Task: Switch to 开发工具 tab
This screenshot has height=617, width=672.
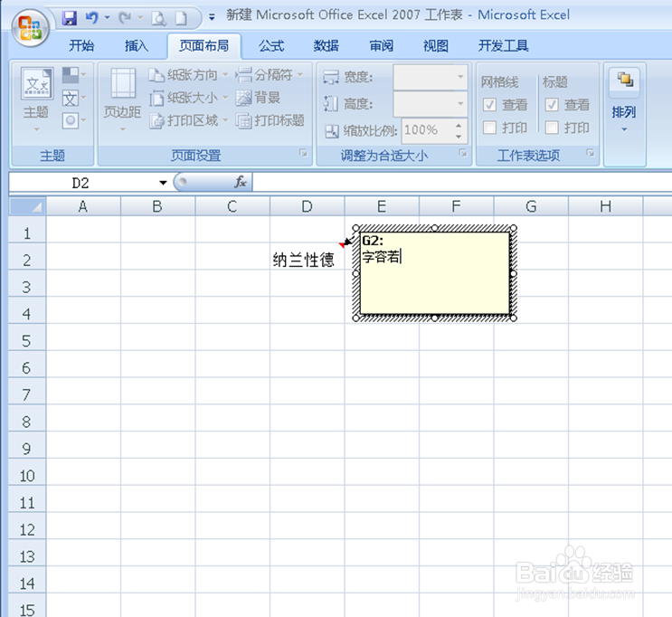Action: point(503,45)
